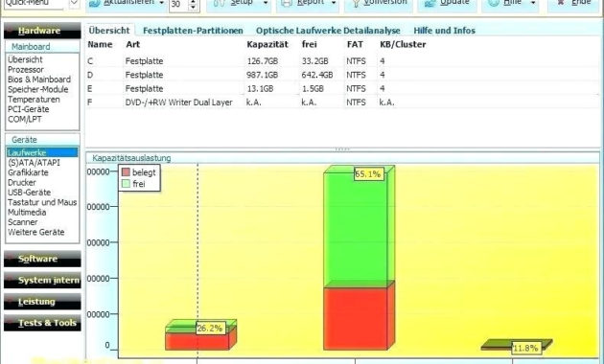Expand the Setup dropdown arrow

pyautogui.click(x=266, y=3)
